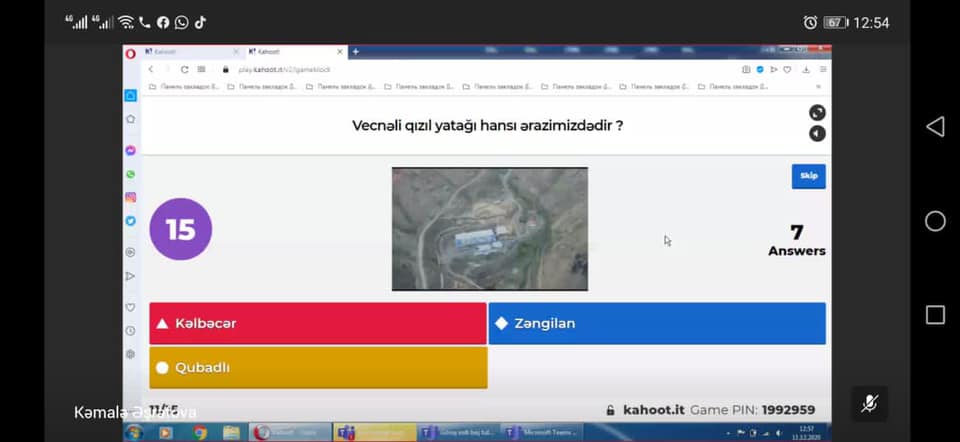
Task: Reload the Kahoot page
Action: [x=184, y=69]
